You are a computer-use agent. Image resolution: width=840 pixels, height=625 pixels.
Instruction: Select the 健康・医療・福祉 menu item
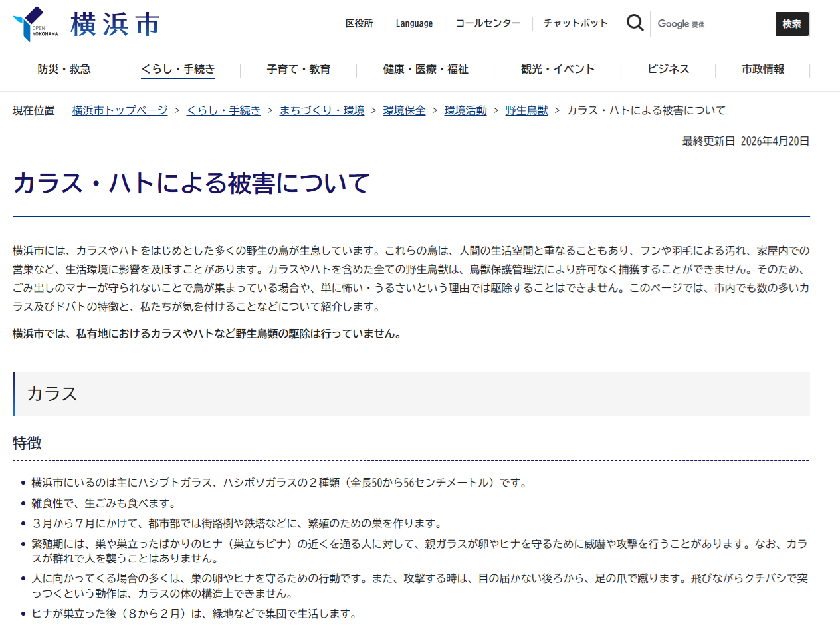coord(426,70)
